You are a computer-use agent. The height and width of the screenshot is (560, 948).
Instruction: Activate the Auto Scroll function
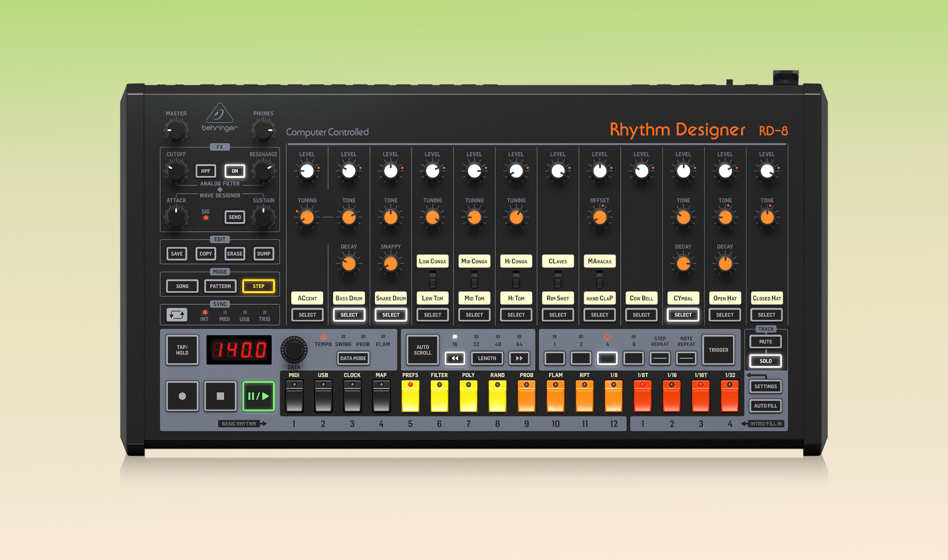423,350
